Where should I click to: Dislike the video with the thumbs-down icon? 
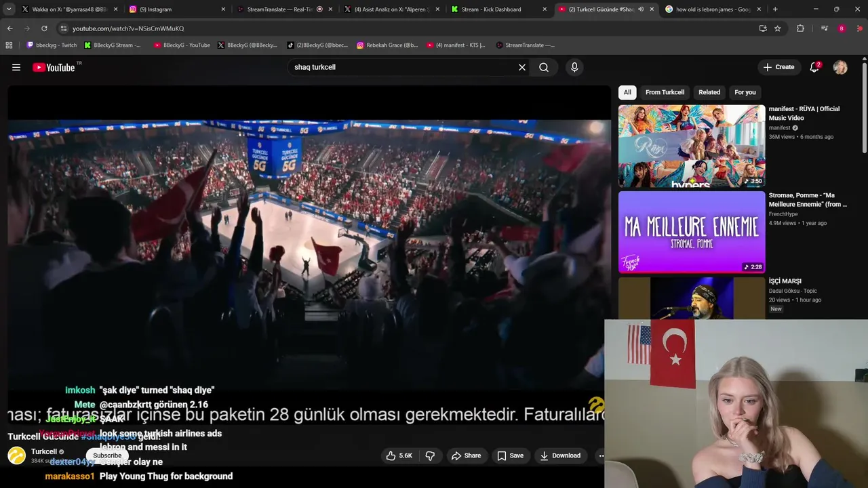430,455
